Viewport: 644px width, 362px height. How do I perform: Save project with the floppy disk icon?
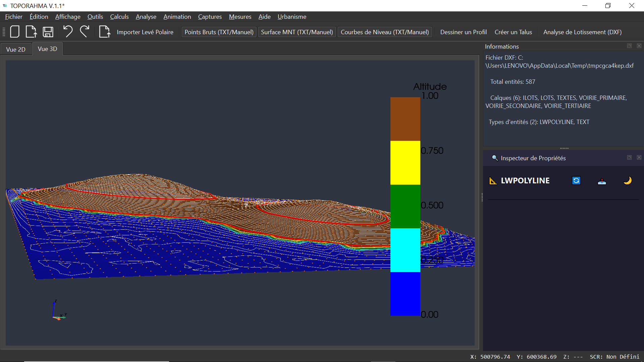48,32
